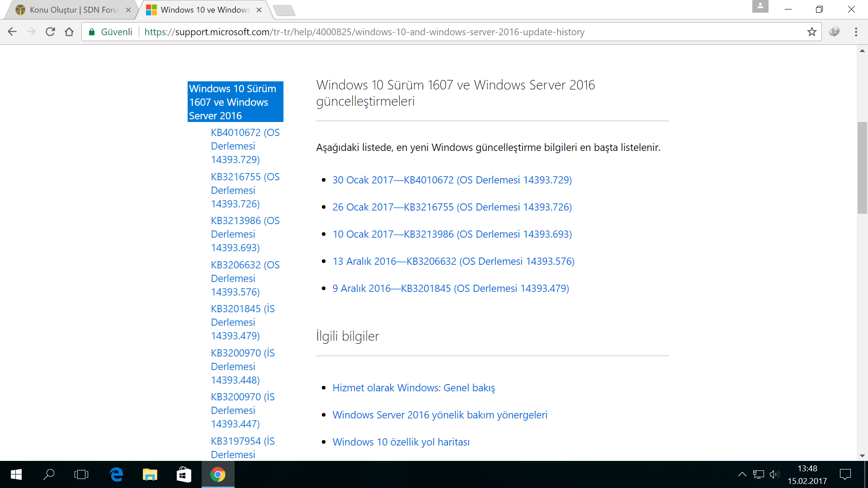Open Chrome user profile button

760,6
